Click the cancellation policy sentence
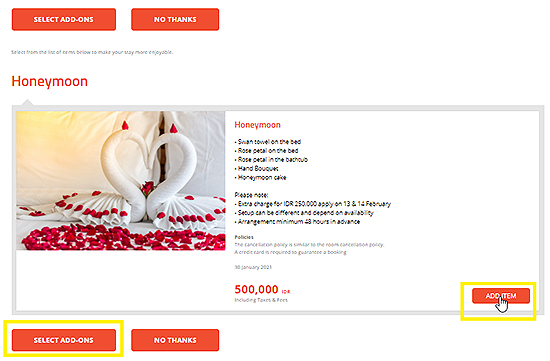The height and width of the screenshot is (361, 550). 309,245
